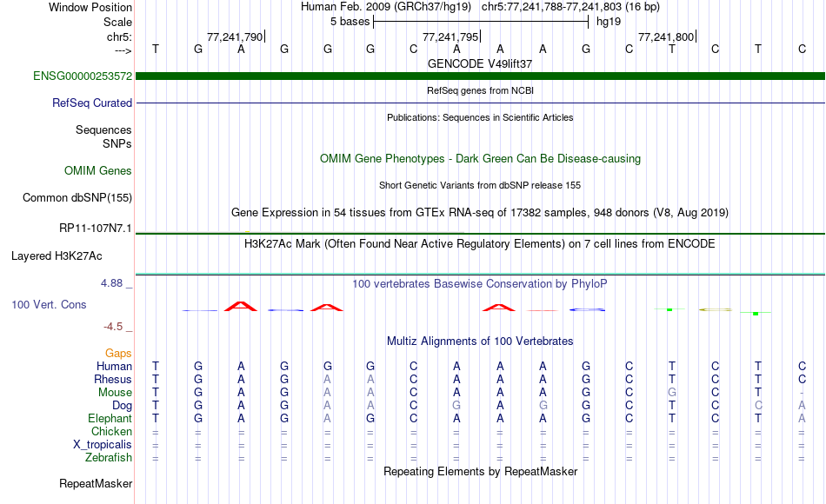This screenshot has height=504, width=826.
Task: Click the Human species row label
Action: [x=114, y=366]
